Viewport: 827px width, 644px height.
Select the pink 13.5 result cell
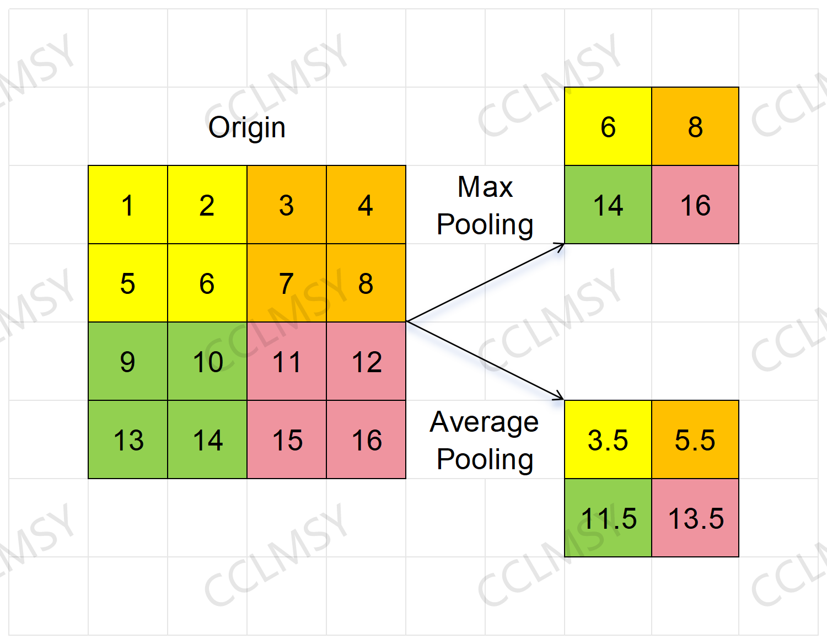click(695, 518)
